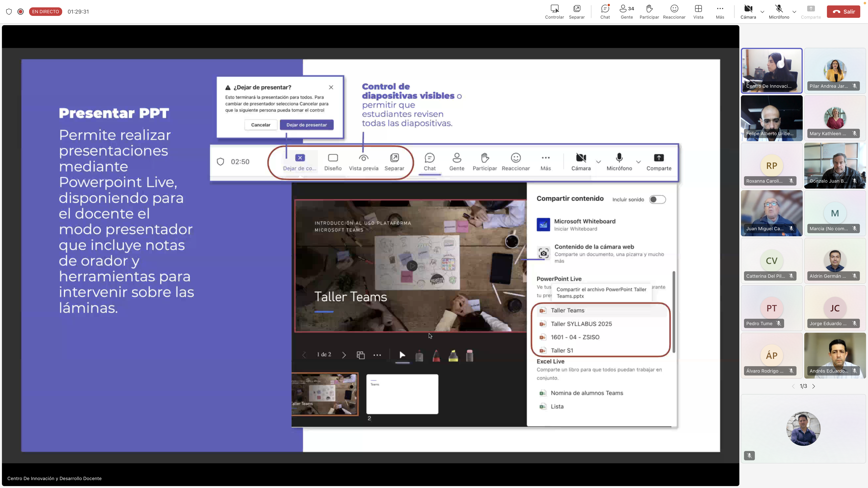Click the Compartir contenido panel scrollbar

674,312
